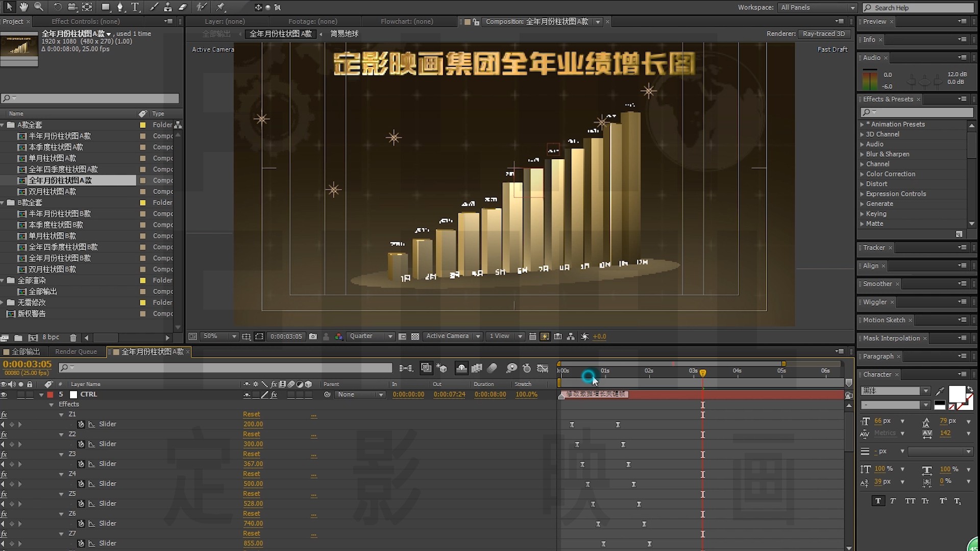Viewport: 980px width, 551px height.
Task: Select the Pan Behind anchor point tool
Action: coord(87,7)
